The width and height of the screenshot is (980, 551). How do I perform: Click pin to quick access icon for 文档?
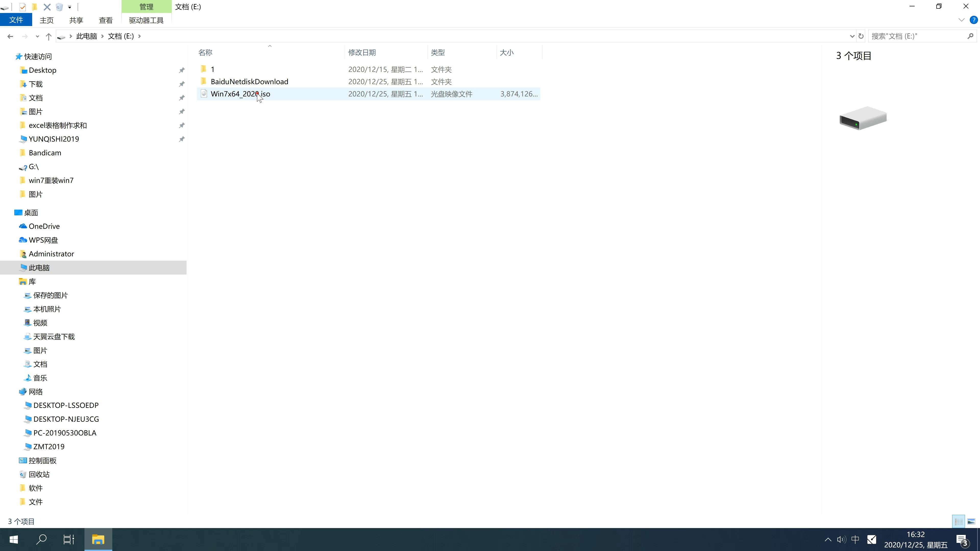pos(182,97)
